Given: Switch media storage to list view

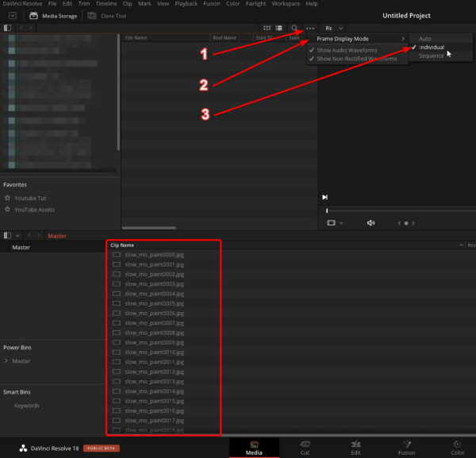Looking at the screenshot, I should pos(278,28).
